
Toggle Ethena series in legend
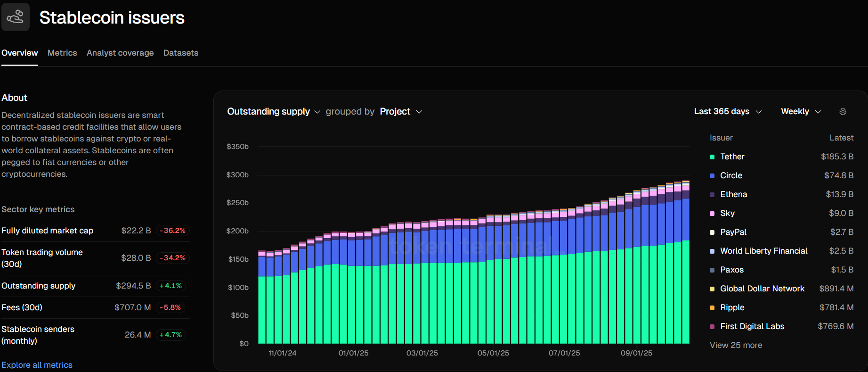733,194
